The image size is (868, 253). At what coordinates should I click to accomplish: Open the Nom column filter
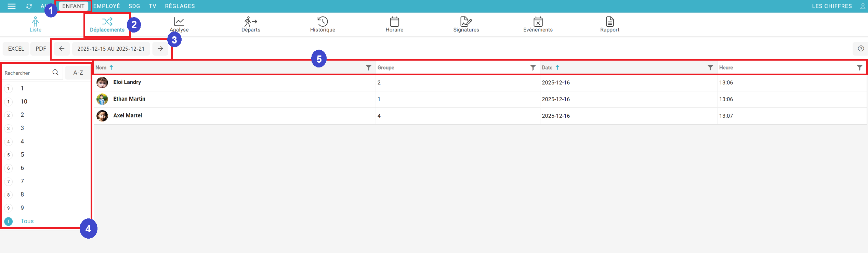point(368,68)
